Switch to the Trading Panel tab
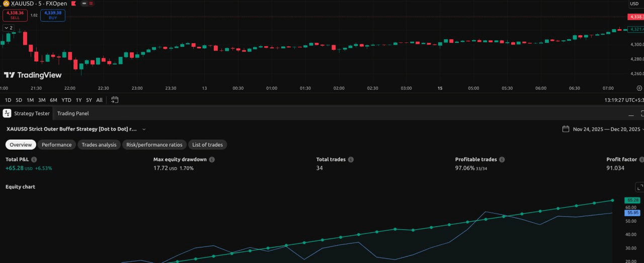The image size is (644, 263). [73, 113]
